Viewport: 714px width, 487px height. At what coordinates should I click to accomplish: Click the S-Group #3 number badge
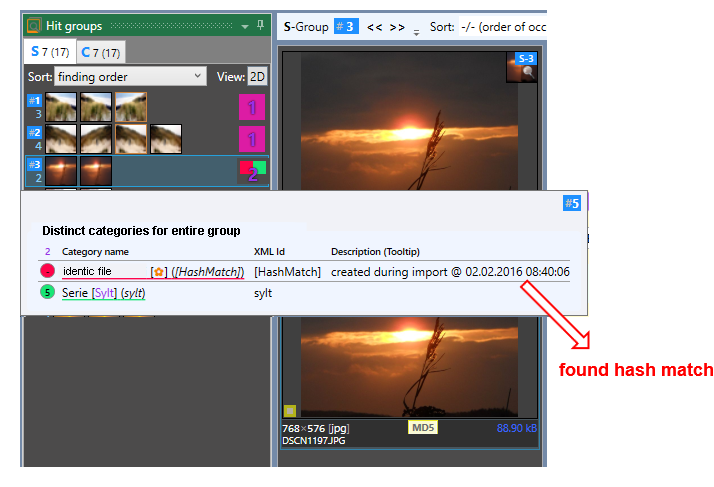tap(346, 26)
